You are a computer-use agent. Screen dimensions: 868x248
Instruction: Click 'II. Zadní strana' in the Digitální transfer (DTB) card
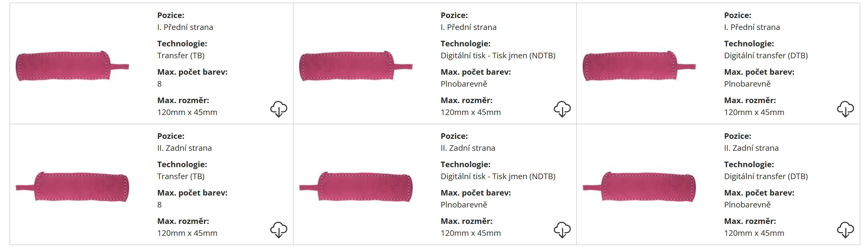(x=751, y=148)
